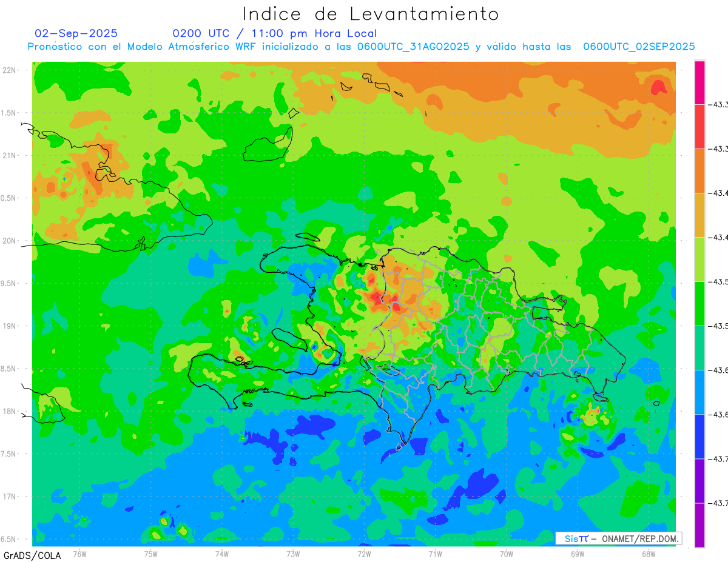
Task: Click the red color bar segment
Action: [x=699, y=127]
